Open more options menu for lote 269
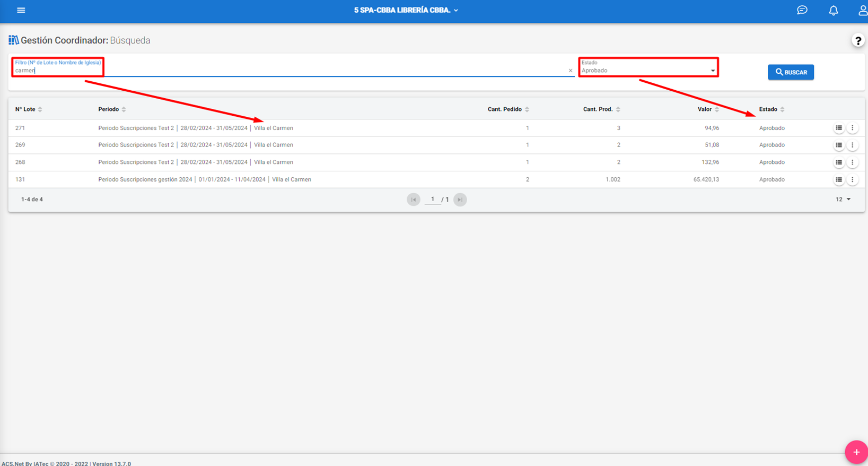 pos(853,145)
